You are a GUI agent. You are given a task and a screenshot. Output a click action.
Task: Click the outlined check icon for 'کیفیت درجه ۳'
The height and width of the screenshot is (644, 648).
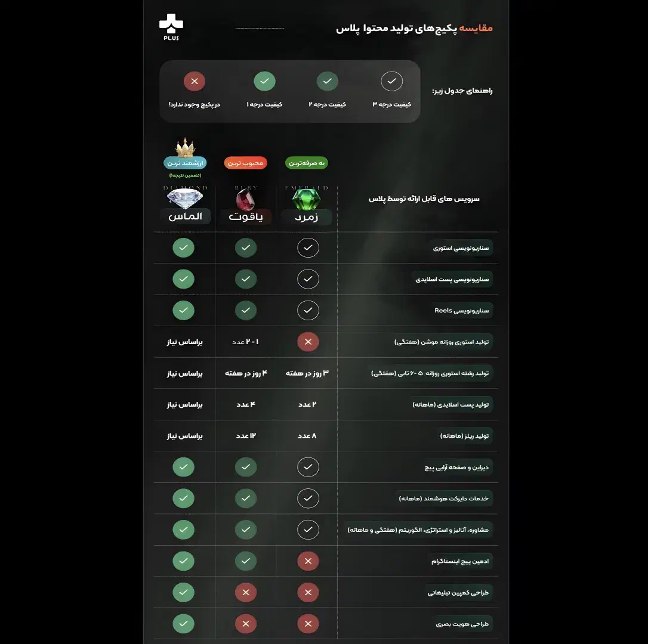click(x=392, y=81)
